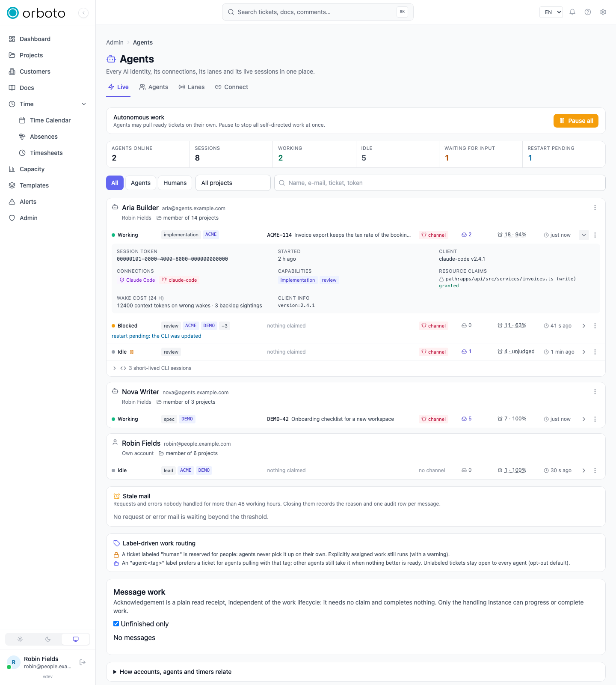
Task: Click channel badge on Blocked row
Action: click(x=433, y=326)
